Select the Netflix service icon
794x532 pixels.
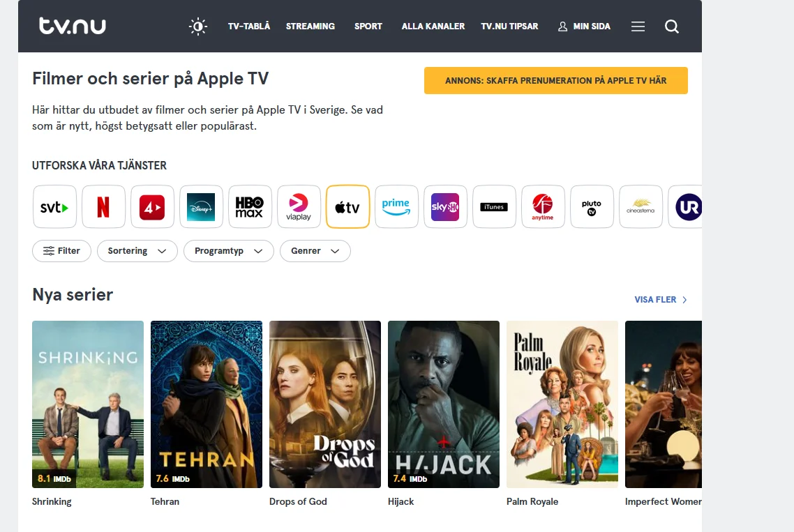[x=103, y=206]
